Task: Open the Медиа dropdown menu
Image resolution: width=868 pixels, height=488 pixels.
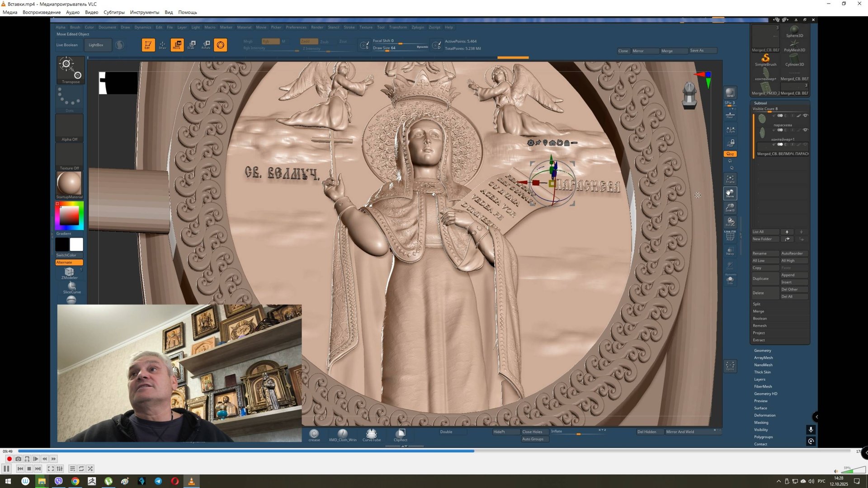Action: point(10,12)
